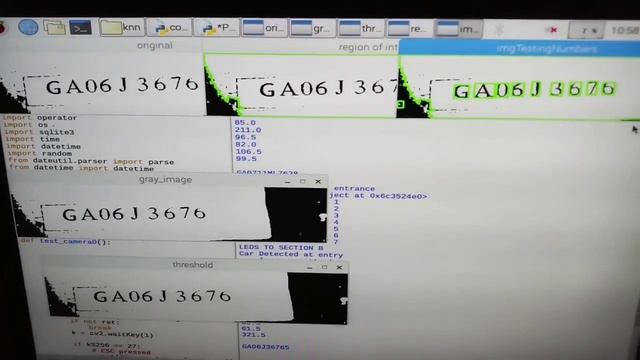The image size is (640, 360).
Task: Click the 'def test_camera0():' code line
Action: pyautogui.click(x=65, y=242)
